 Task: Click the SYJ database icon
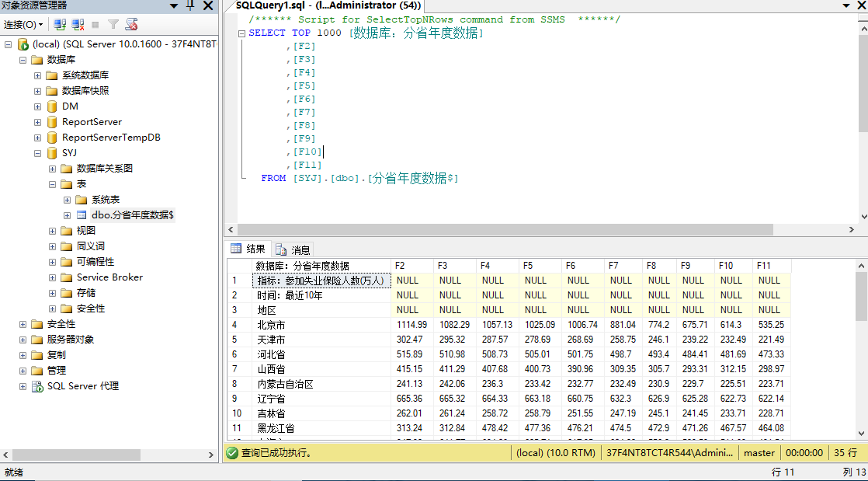tap(51, 152)
